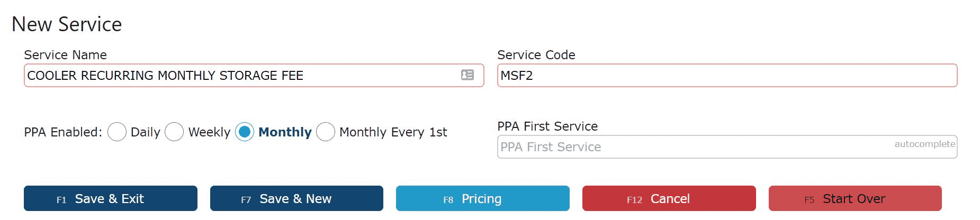Click the PPA First Service label
Image resolution: width=980 pixels, height=220 pixels.
point(547,126)
